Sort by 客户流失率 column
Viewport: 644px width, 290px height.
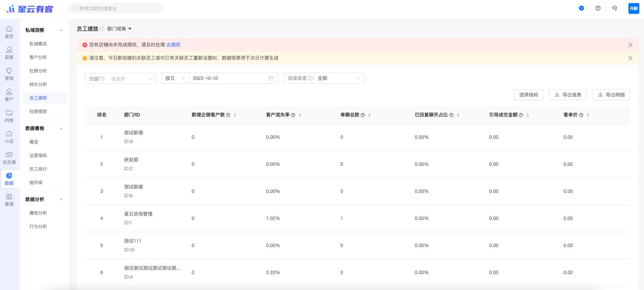click(300, 115)
